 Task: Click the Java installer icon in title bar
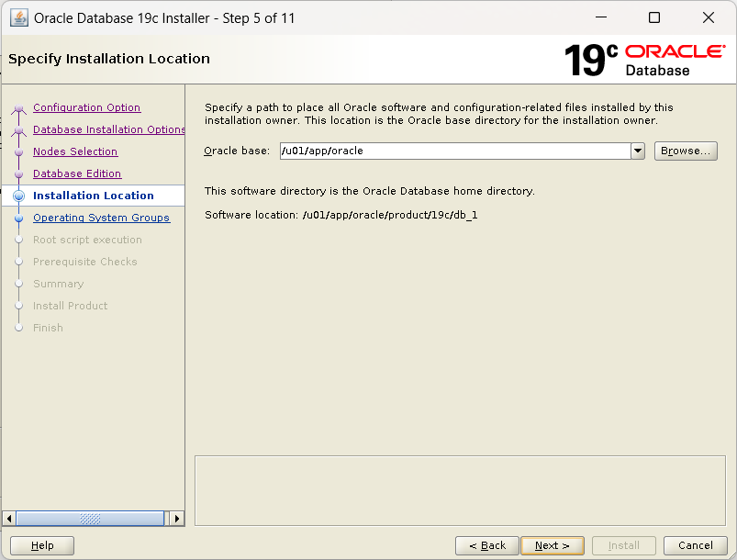[x=18, y=18]
